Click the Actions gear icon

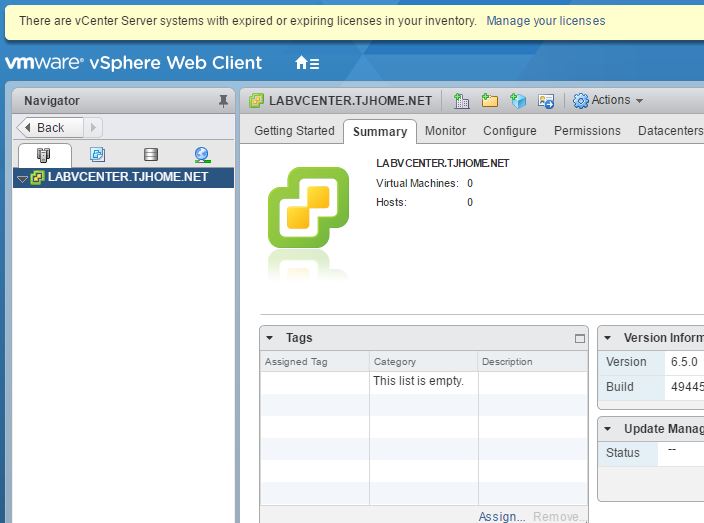pos(581,101)
